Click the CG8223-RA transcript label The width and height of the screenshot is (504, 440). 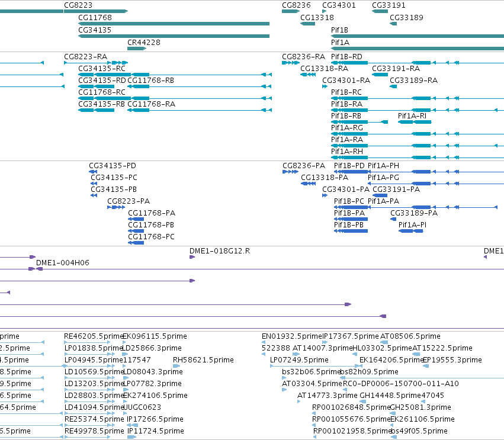[85, 57]
